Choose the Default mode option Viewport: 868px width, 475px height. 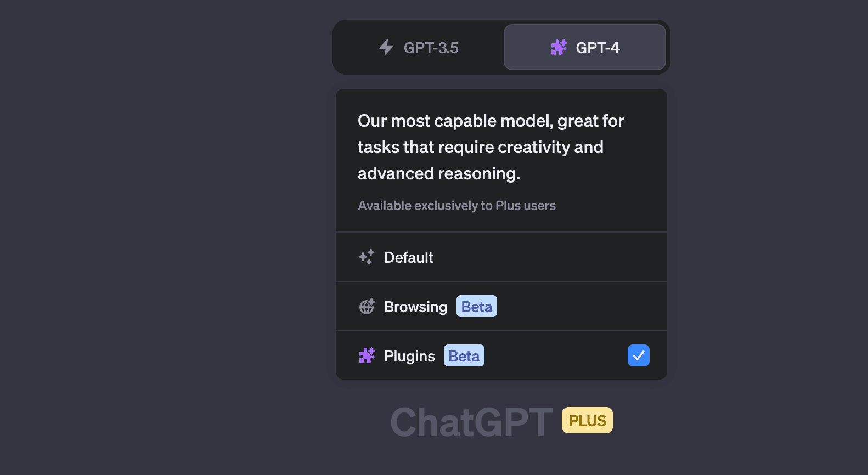pos(501,257)
